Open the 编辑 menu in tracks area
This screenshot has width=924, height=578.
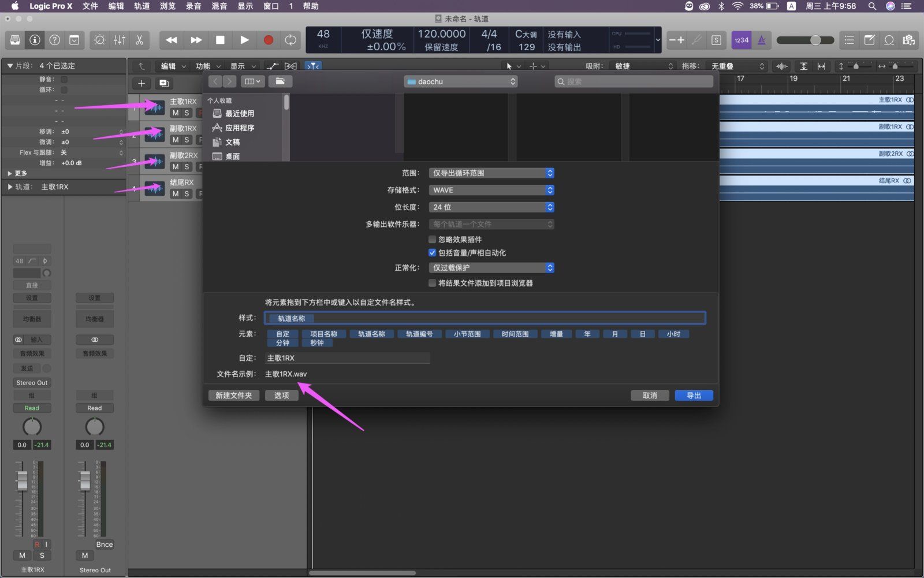click(173, 66)
